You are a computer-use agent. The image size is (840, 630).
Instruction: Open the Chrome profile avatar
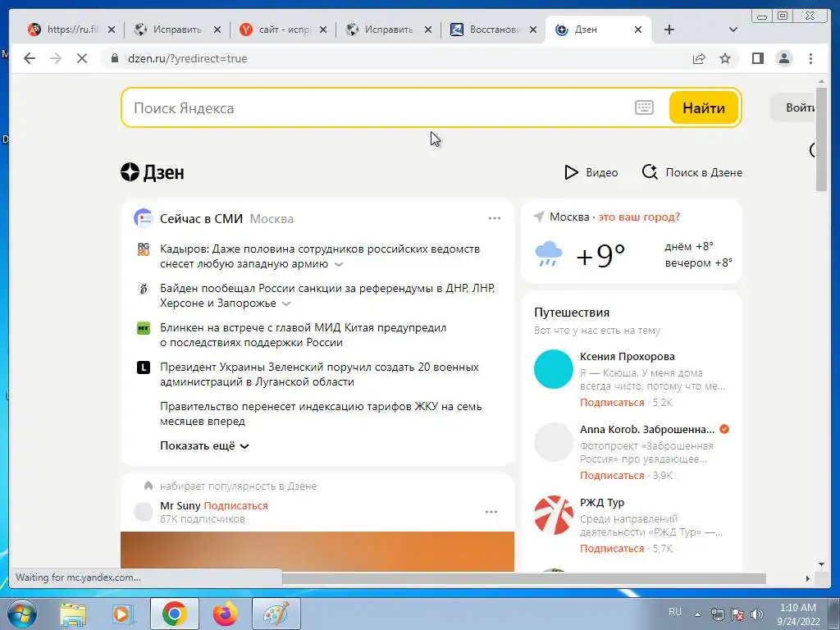point(783,58)
